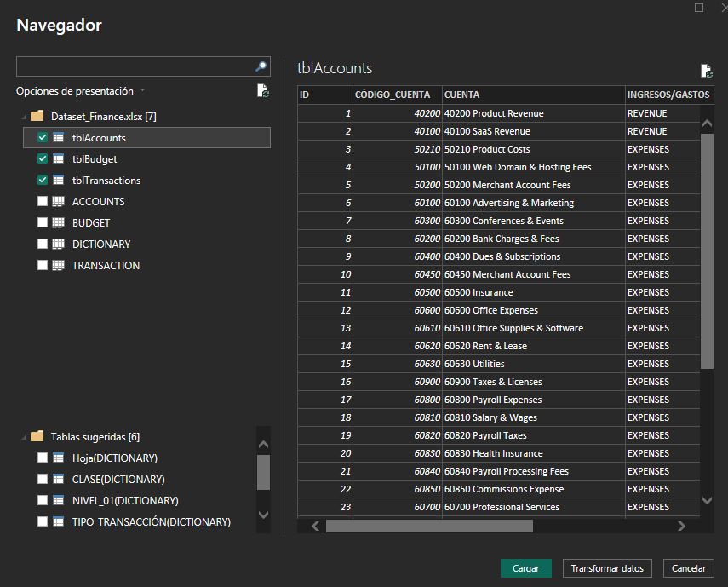
Task: Check the BUDGET sheet checkbox
Action: coord(43,223)
